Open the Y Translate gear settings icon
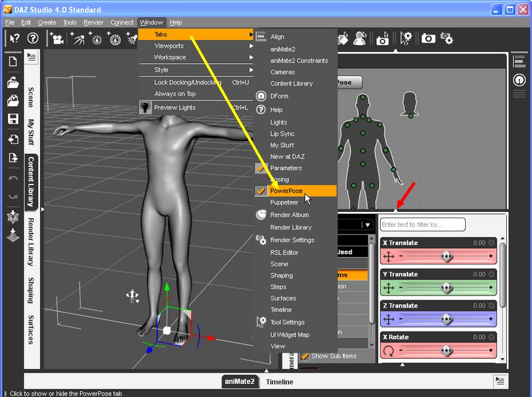The height and width of the screenshot is (397, 532). click(x=491, y=274)
